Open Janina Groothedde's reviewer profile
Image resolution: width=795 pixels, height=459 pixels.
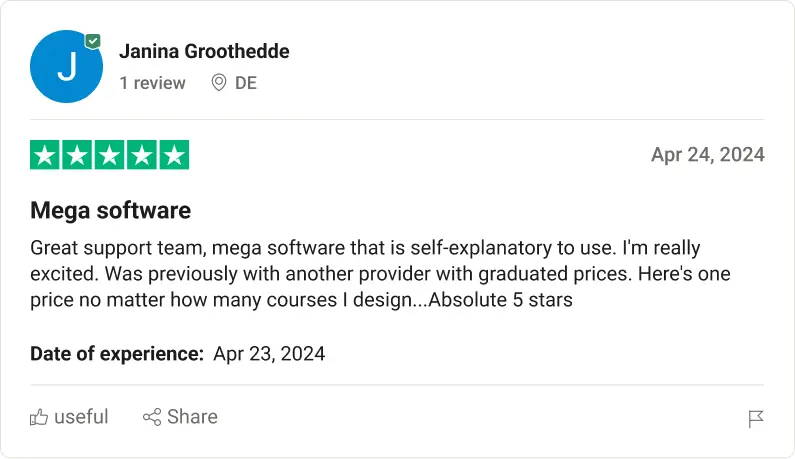(x=204, y=51)
